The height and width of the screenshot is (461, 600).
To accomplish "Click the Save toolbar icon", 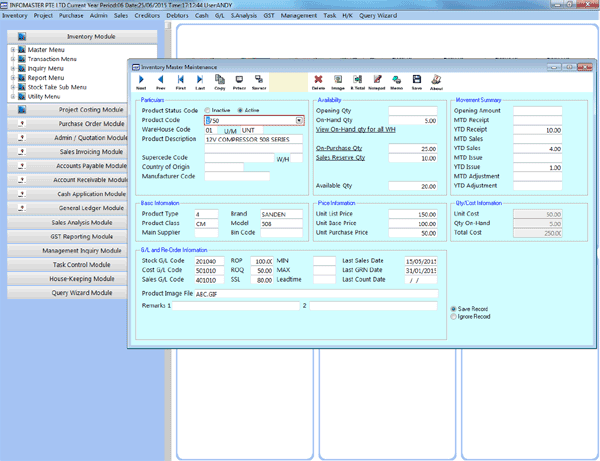I will point(416,80).
